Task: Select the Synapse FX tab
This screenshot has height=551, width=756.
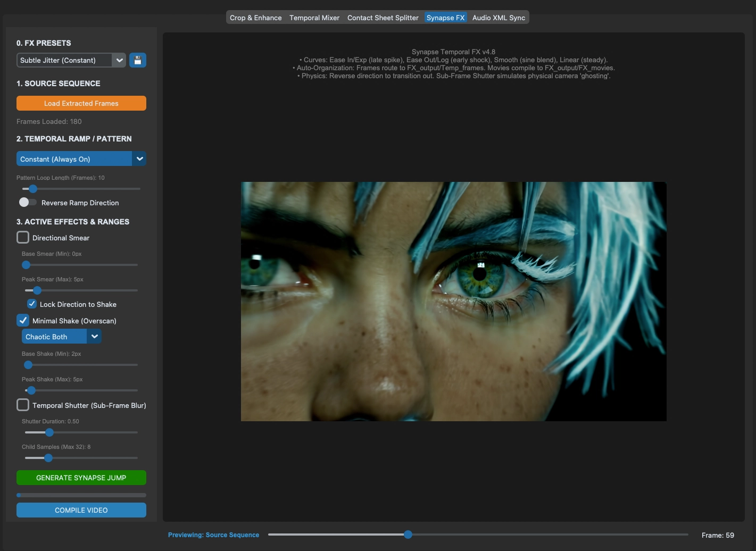Action: point(446,18)
